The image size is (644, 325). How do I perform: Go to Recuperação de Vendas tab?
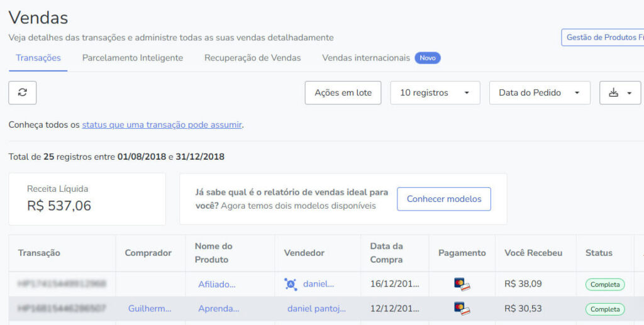253,58
